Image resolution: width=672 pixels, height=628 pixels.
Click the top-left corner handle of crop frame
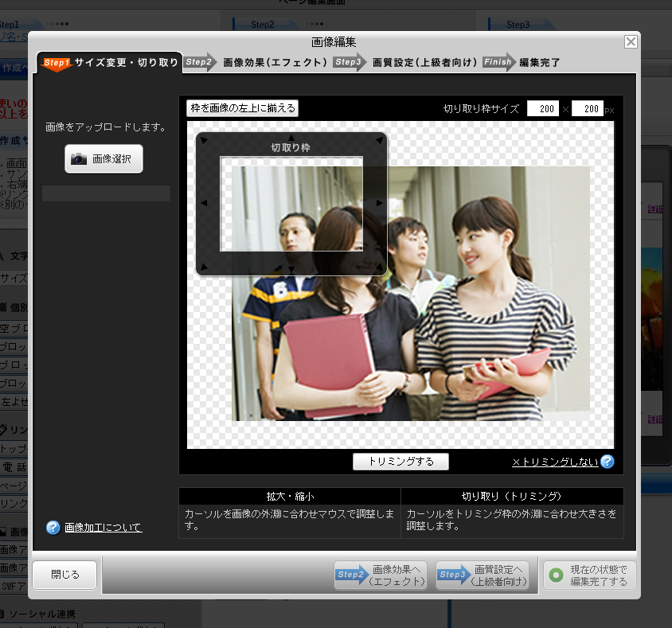click(204, 140)
